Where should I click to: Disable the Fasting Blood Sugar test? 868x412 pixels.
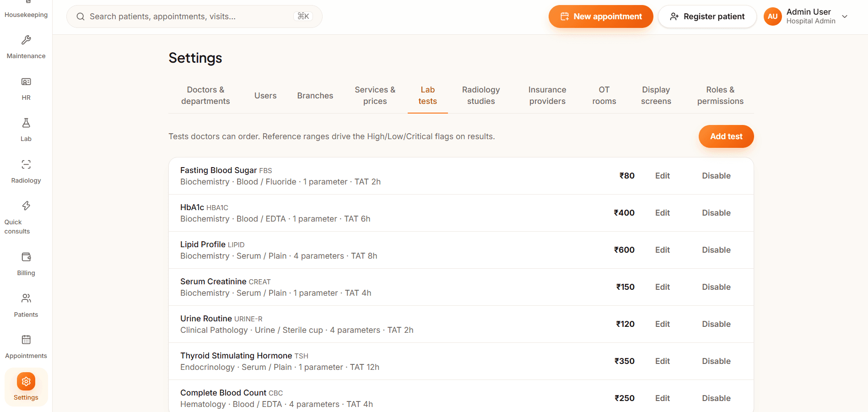click(x=716, y=176)
